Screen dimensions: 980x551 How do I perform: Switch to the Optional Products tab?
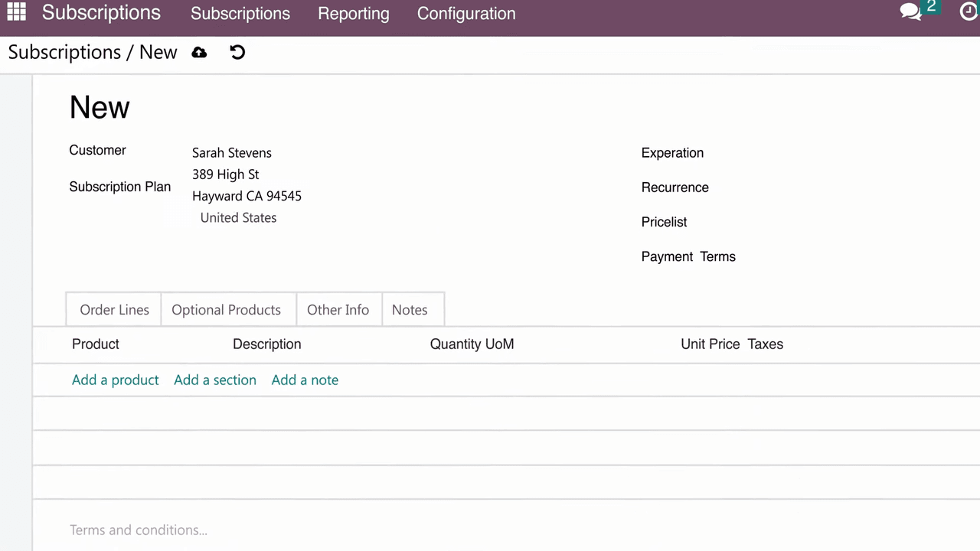click(x=226, y=310)
